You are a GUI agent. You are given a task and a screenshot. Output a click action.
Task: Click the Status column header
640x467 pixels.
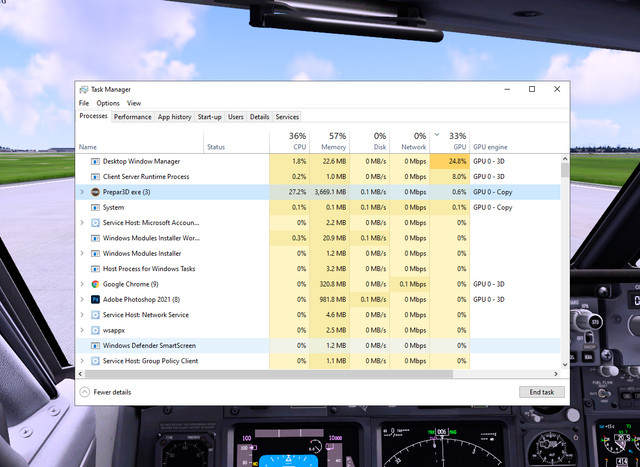click(236, 142)
